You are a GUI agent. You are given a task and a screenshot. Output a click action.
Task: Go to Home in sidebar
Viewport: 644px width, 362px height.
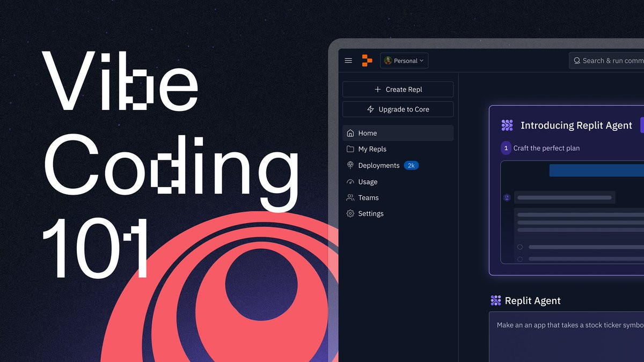[398, 133]
